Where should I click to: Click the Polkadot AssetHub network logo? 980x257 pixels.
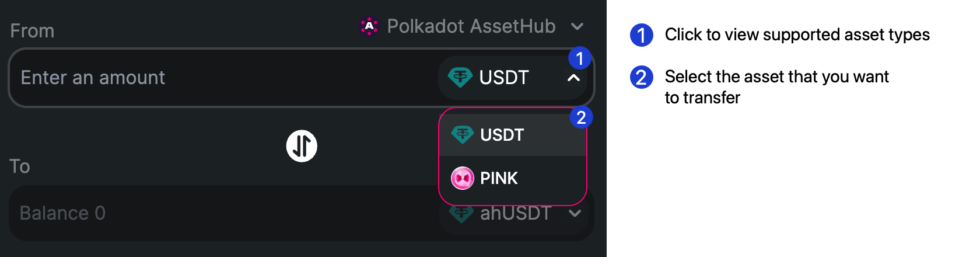[369, 26]
